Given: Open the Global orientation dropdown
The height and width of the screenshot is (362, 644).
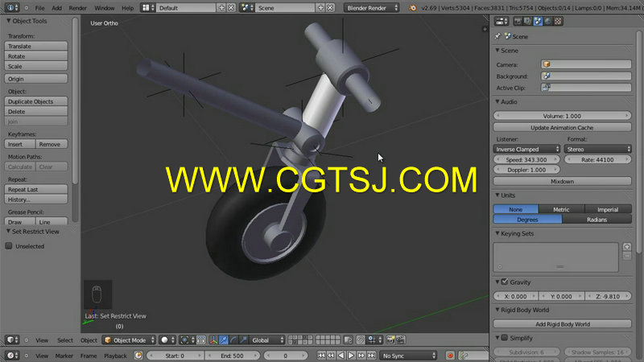Looking at the screenshot, I should pos(267,339).
